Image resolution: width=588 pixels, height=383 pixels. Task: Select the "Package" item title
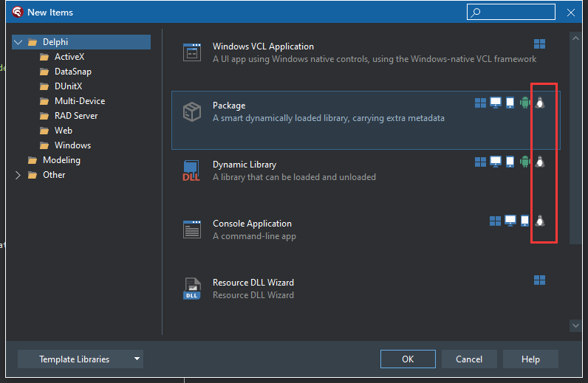(x=229, y=106)
